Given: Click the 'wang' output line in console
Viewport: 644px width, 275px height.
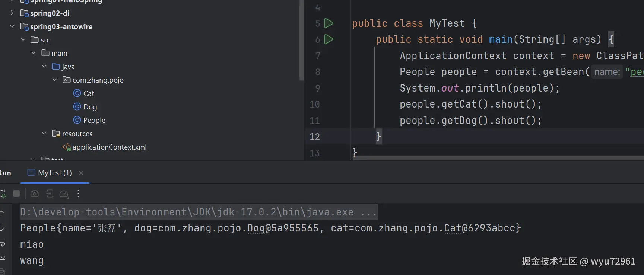Looking at the screenshot, I should pyautogui.click(x=32, y=260).
